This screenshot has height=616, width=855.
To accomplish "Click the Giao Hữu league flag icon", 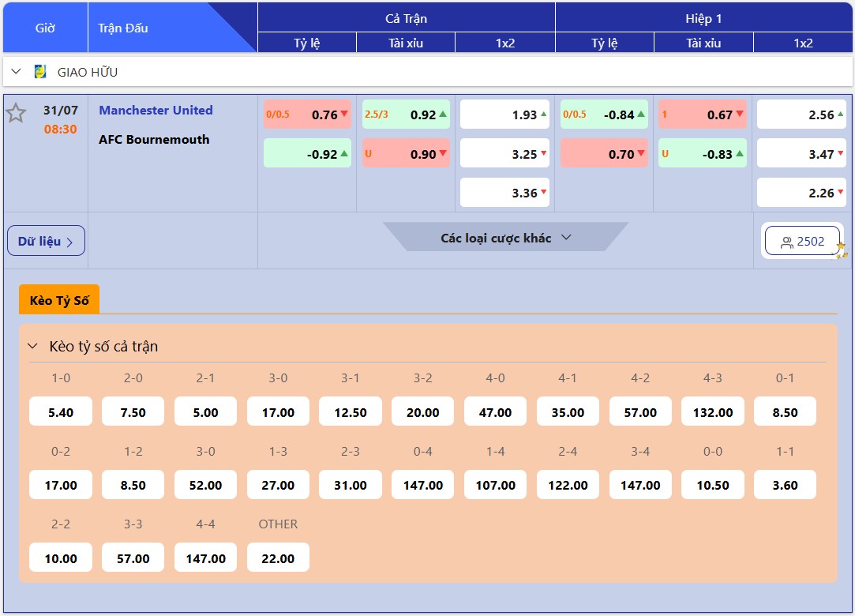I will [x=40, y=72].
